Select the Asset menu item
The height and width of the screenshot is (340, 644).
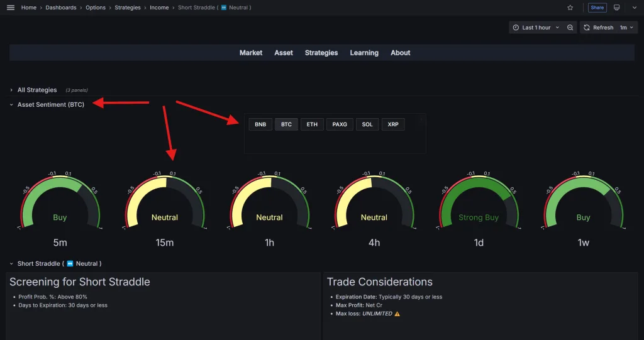pos(284,53)
